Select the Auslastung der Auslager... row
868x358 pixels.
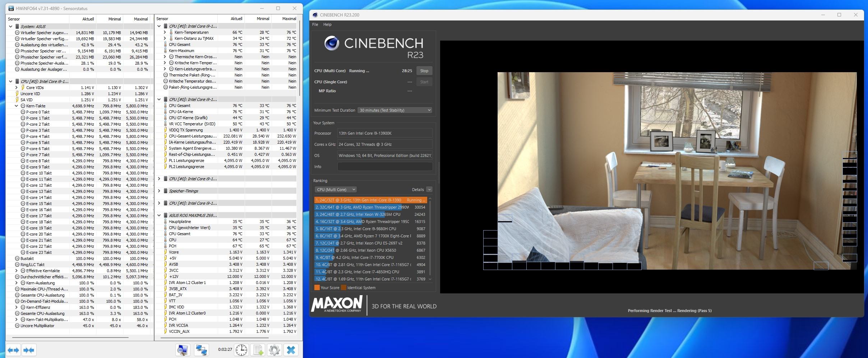(x=79, y=69)
